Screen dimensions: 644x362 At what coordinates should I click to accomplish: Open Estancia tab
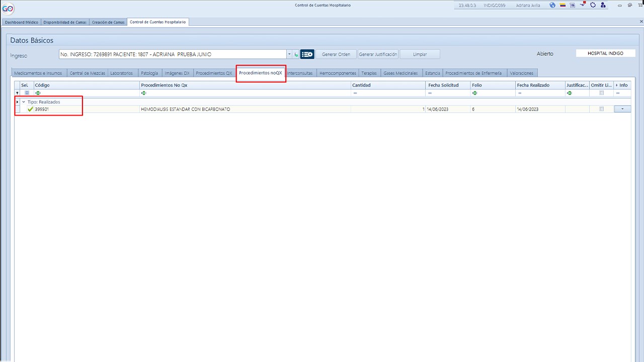pyautogui.click(x=432, y=73)
